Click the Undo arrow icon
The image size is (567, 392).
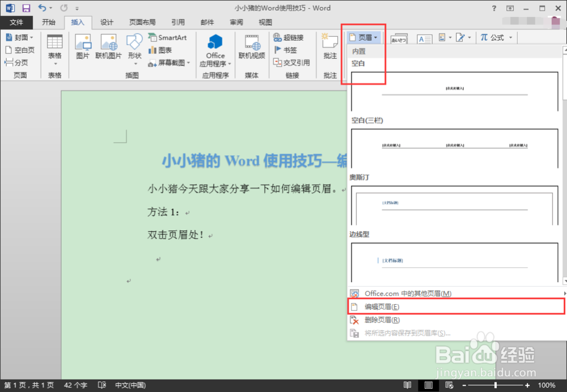[43, 7]
